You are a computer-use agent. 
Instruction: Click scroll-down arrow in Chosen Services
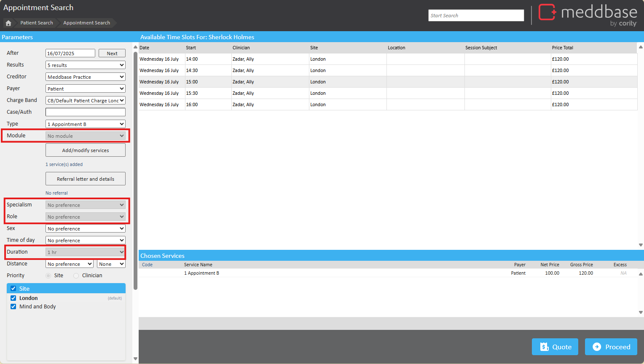[x=641, y=313]
